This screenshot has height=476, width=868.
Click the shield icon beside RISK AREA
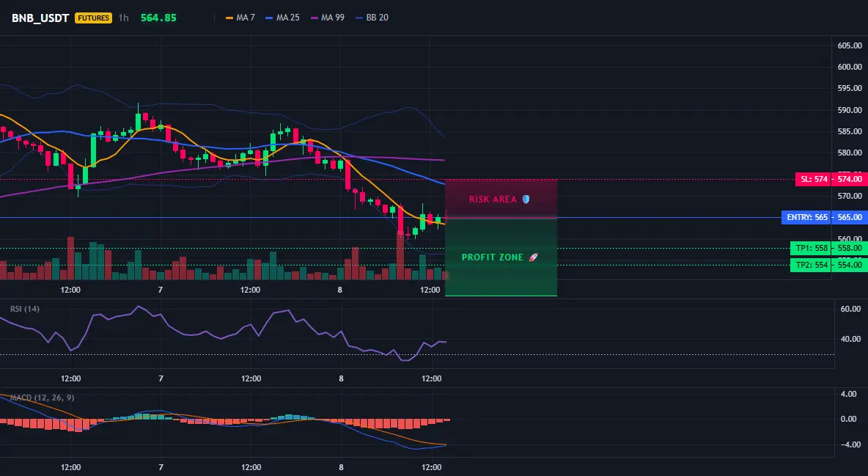click(526, 199)
